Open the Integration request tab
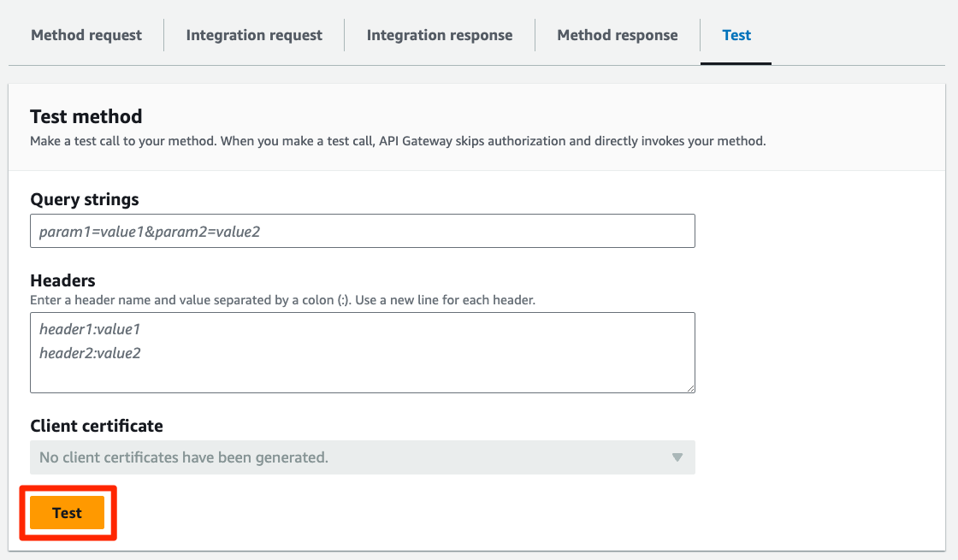The width and height of the screenshot is (958, 560). [x=254, y=35]
